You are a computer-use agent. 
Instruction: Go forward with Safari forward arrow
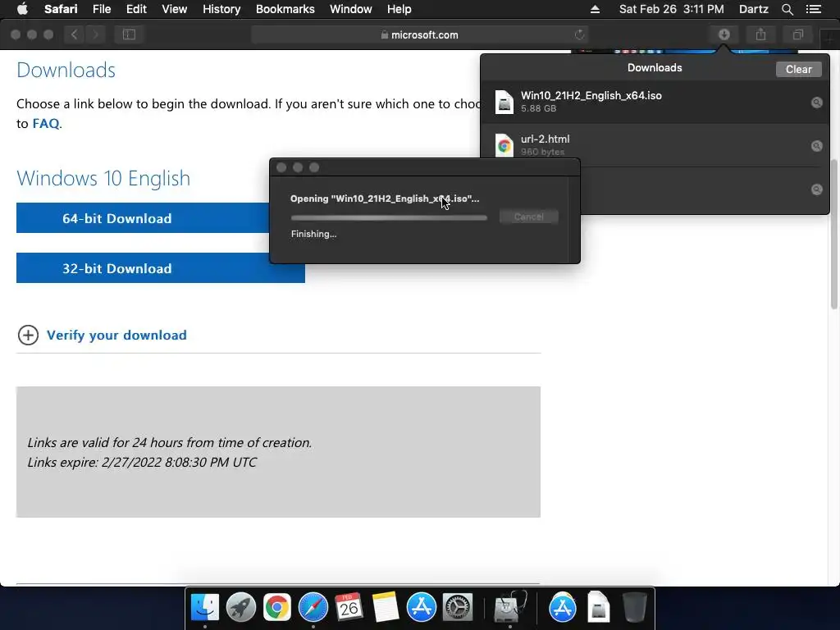(95, 34)
